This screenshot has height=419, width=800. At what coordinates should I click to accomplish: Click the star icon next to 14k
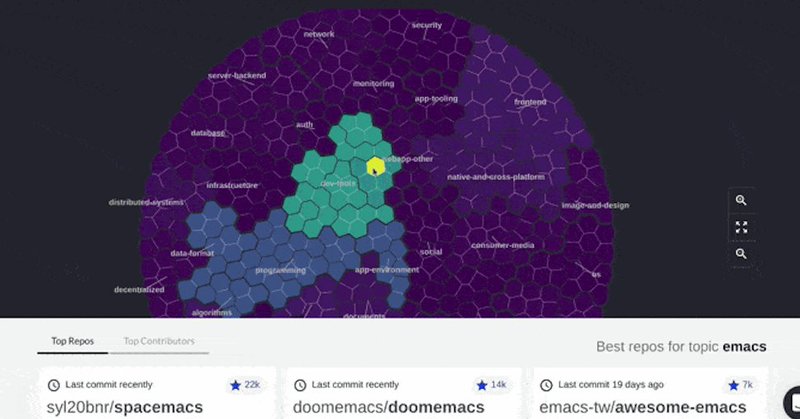pyautogui.click(x=482, y=385)
